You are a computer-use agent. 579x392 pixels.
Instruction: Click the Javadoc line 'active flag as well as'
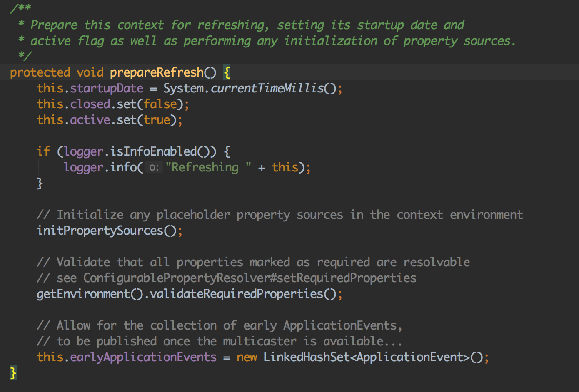267,41
